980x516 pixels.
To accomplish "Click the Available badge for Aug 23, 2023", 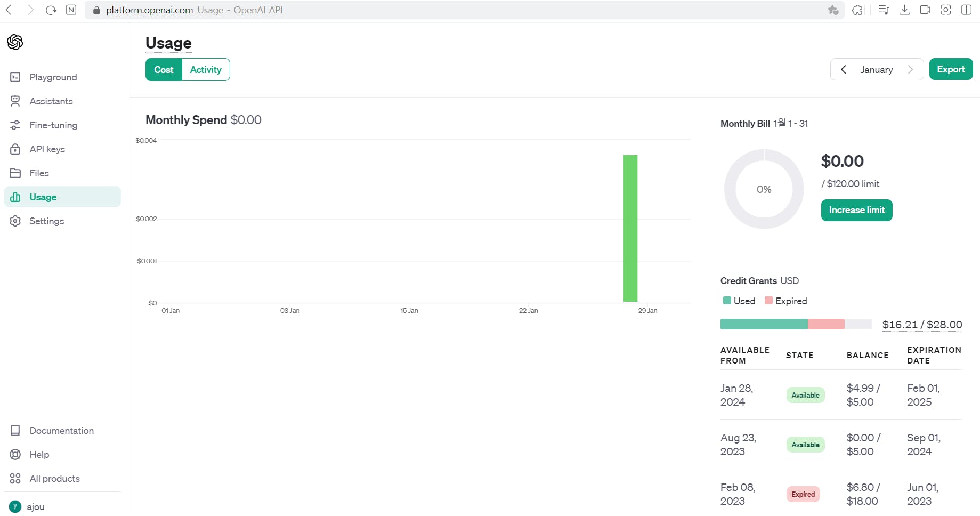I will 805,445.
